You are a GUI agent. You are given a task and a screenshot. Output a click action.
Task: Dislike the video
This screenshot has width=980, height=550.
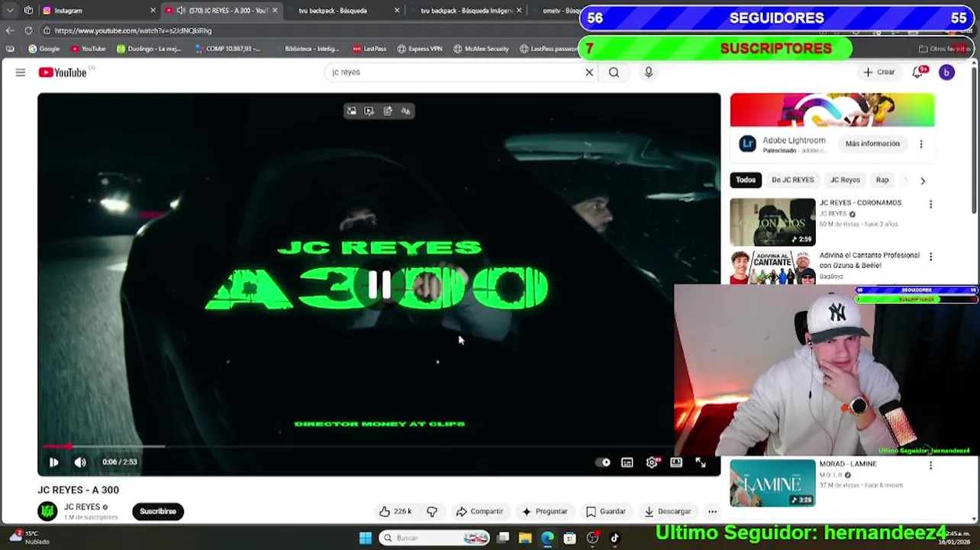pos(432,512)
